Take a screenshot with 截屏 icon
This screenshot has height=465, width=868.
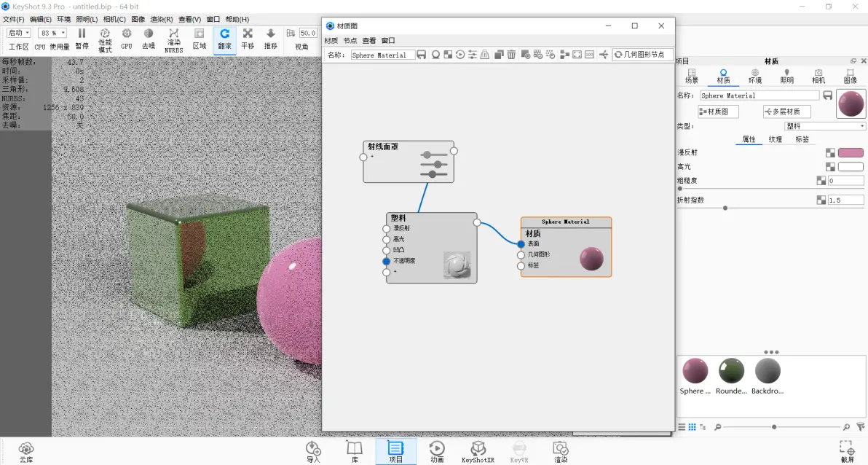pos(847,452)
